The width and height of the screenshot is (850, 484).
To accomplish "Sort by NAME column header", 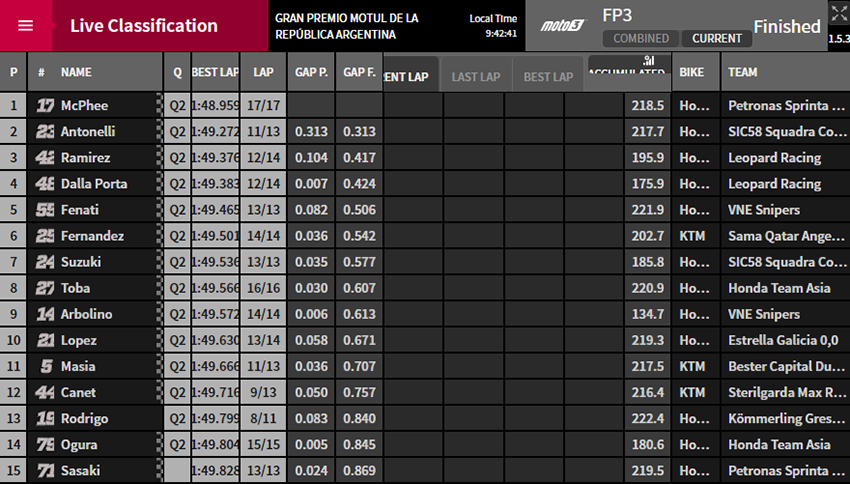I will click(x=76, y=72).
